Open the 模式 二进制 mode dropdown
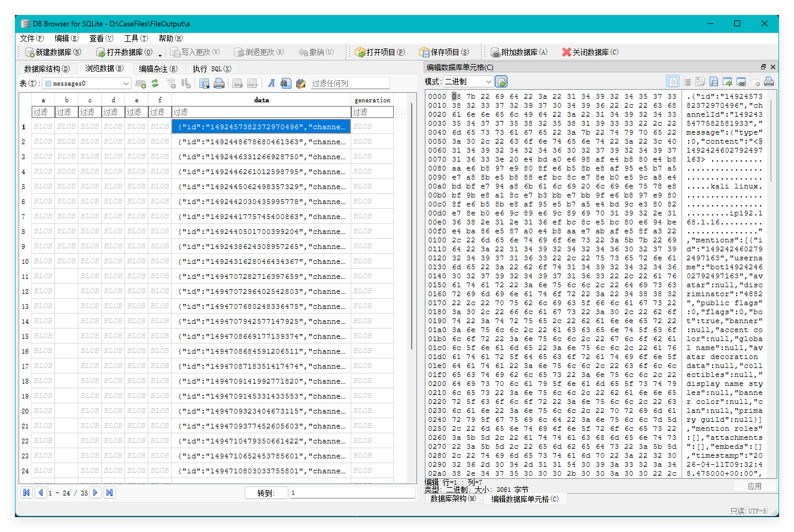 468,81
